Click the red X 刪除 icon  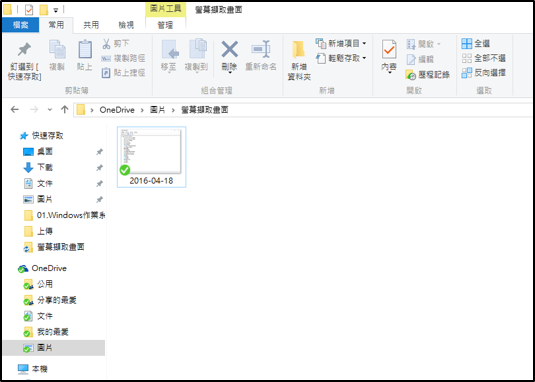[230, 49]
